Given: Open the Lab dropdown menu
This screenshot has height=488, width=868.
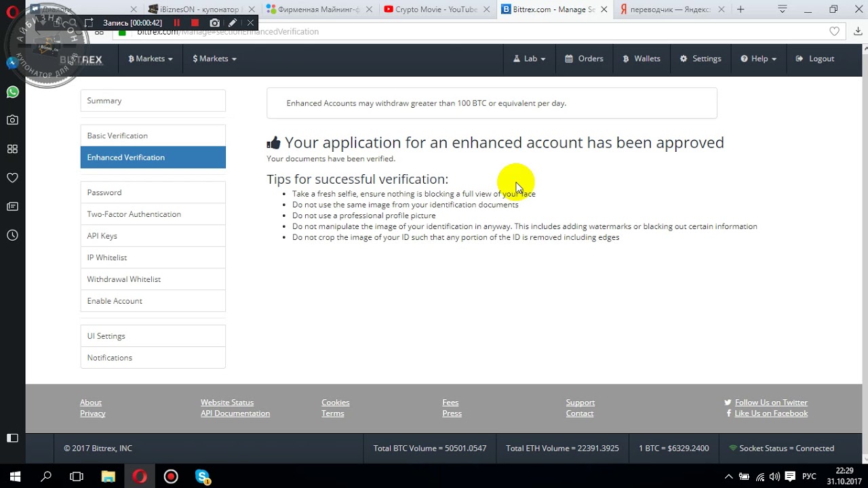Looking at the screenshot, I should point(530,59).
